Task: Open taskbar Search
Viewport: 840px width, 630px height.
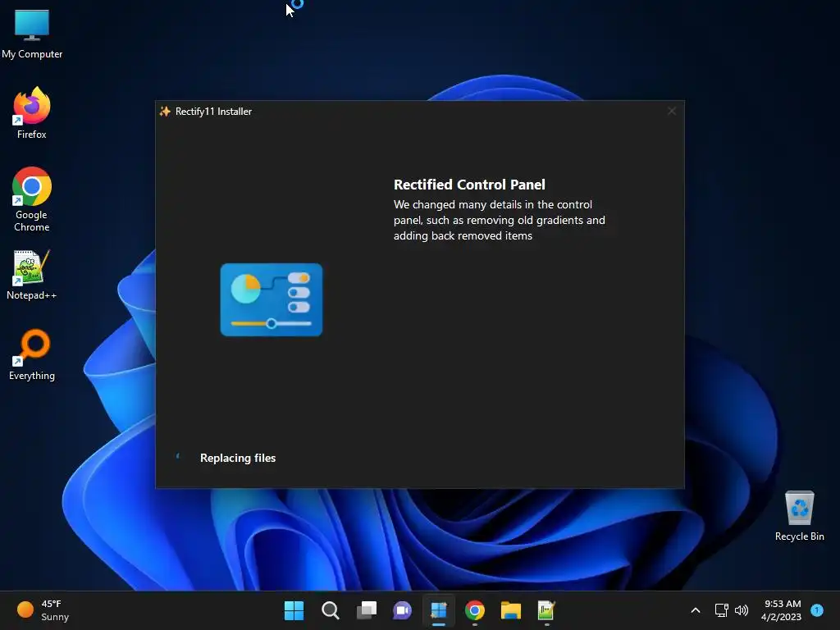Action: tap(330, 610)
